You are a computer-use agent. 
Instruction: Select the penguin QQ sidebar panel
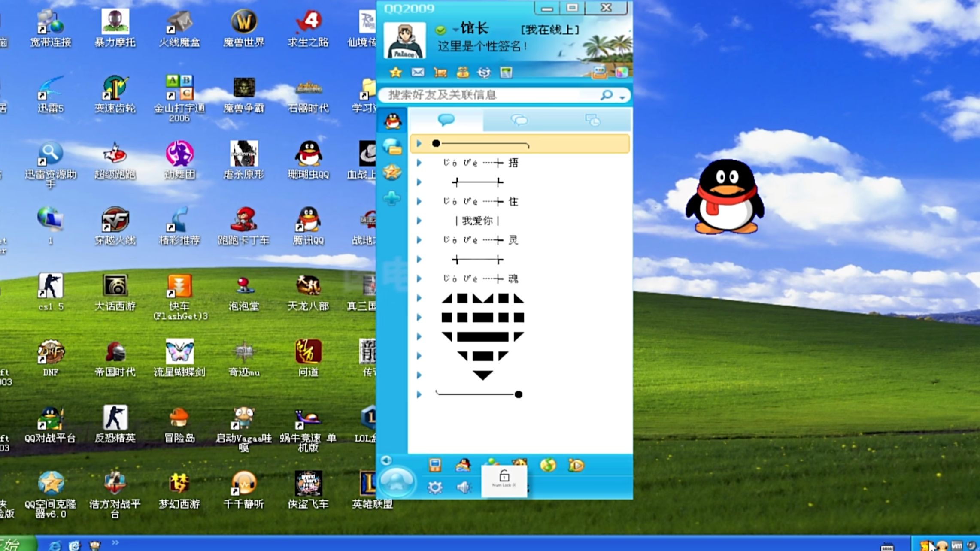point(392,121)
